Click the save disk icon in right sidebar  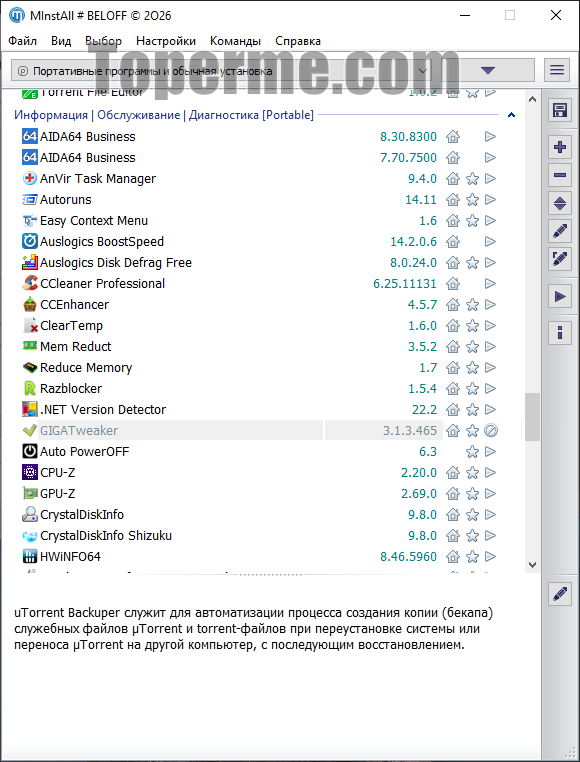pos(560,110)
